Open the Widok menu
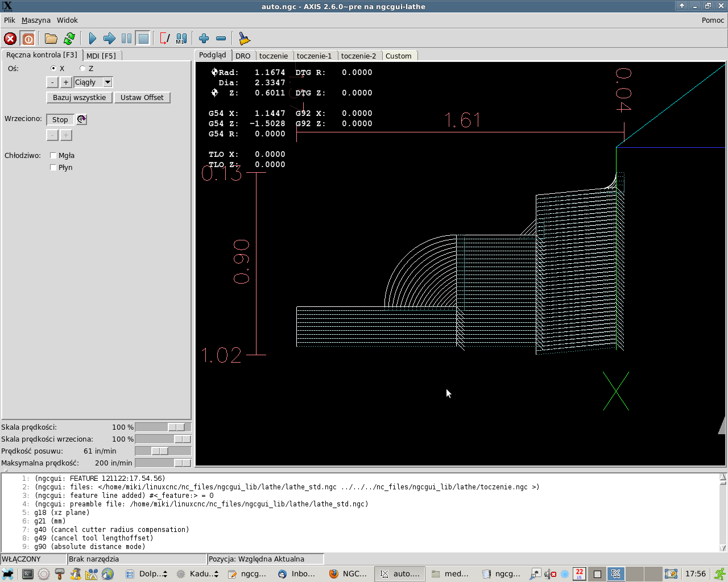 (67, 20)
